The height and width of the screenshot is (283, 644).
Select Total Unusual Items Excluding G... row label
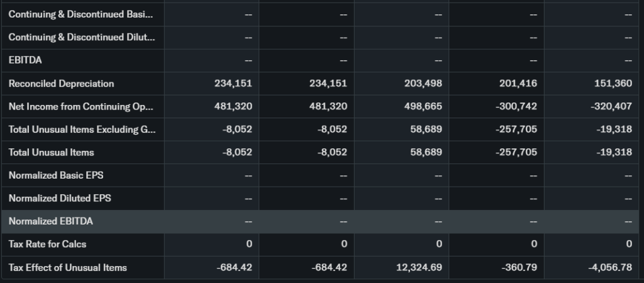pyautogui.click(x=81, y=130)
